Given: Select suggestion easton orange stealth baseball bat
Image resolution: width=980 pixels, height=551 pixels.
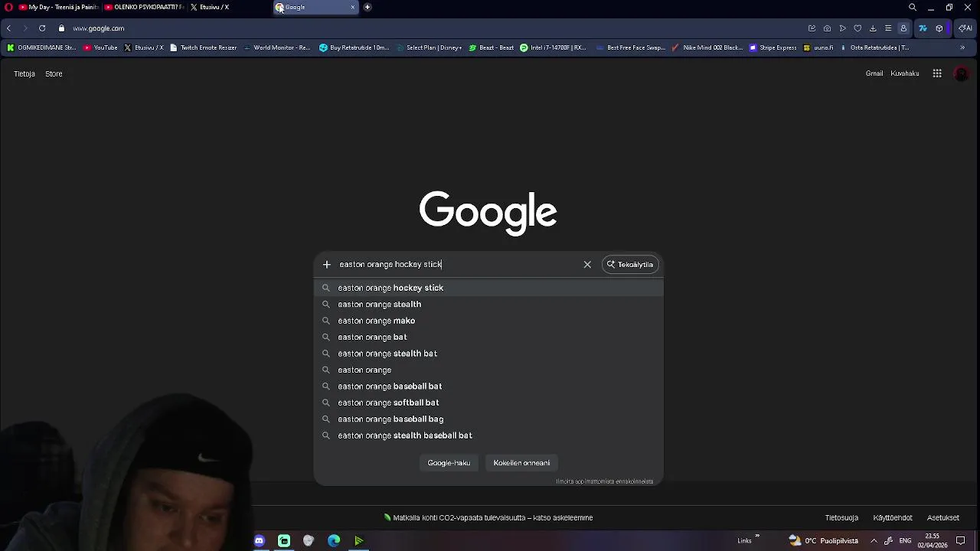Looking at the screenshot, I should pyautogui.click(x=488, y=435).
